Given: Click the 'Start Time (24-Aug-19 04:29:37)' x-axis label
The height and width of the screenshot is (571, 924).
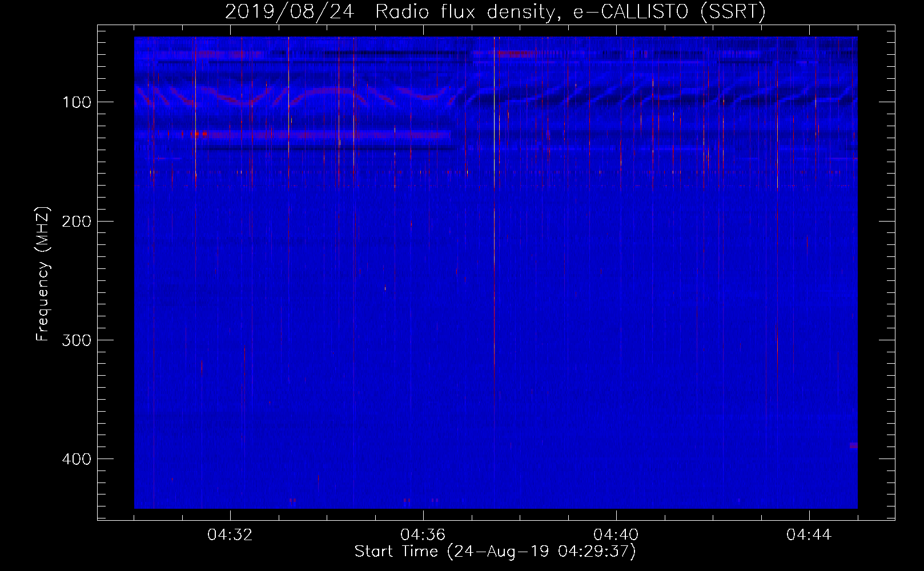Looking at the screenshot, I should click(x=495, y=552).
